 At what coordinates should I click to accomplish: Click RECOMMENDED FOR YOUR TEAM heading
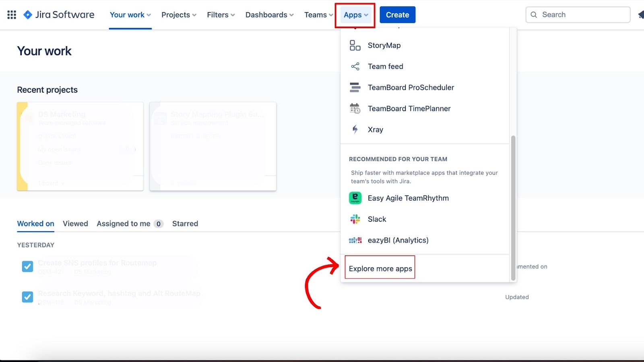point(398,159)
